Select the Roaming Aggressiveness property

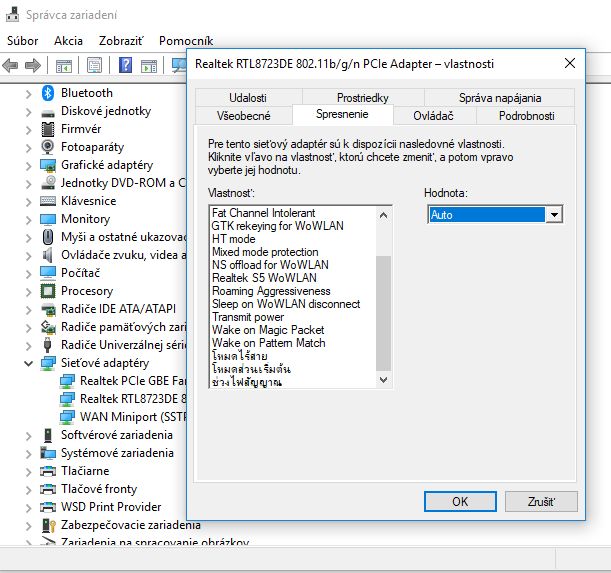(x=271, y=291)
